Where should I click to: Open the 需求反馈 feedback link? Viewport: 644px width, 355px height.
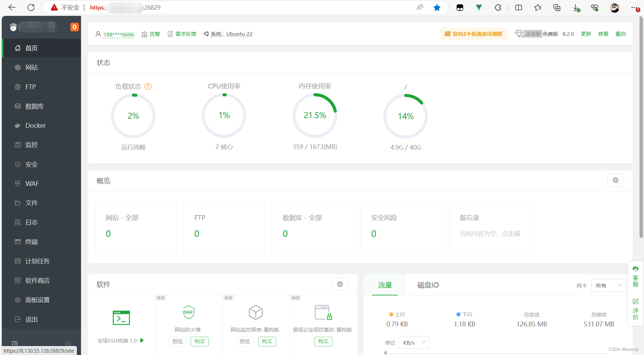[182, 34]
